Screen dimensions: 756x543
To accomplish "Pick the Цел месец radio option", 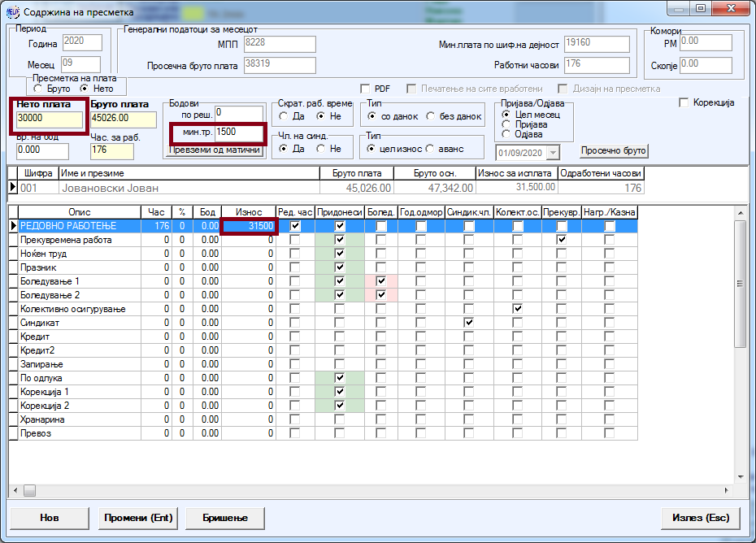I will 506,115.
